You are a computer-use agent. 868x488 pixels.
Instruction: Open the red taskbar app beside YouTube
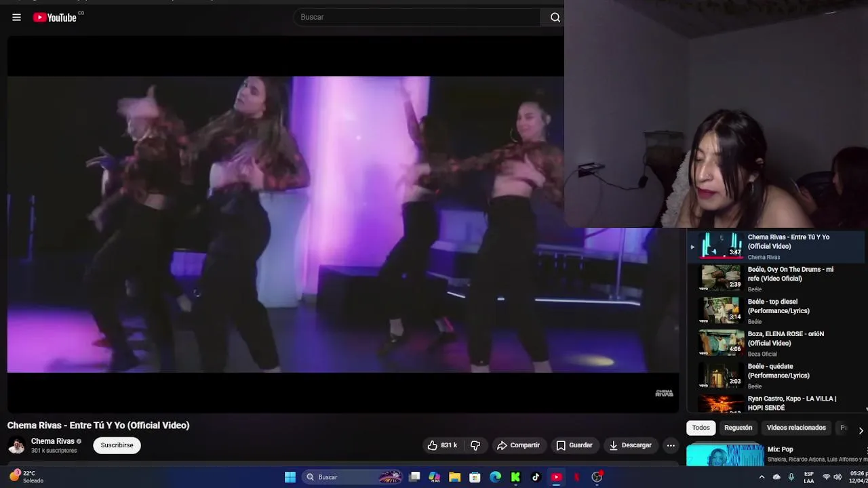(576, 477)
